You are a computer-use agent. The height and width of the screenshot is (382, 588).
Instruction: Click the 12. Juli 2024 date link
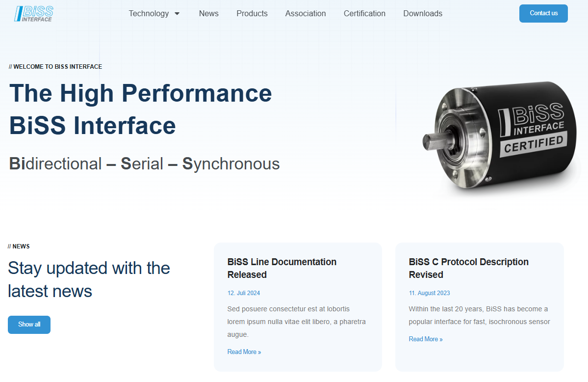tap(243, 293)
